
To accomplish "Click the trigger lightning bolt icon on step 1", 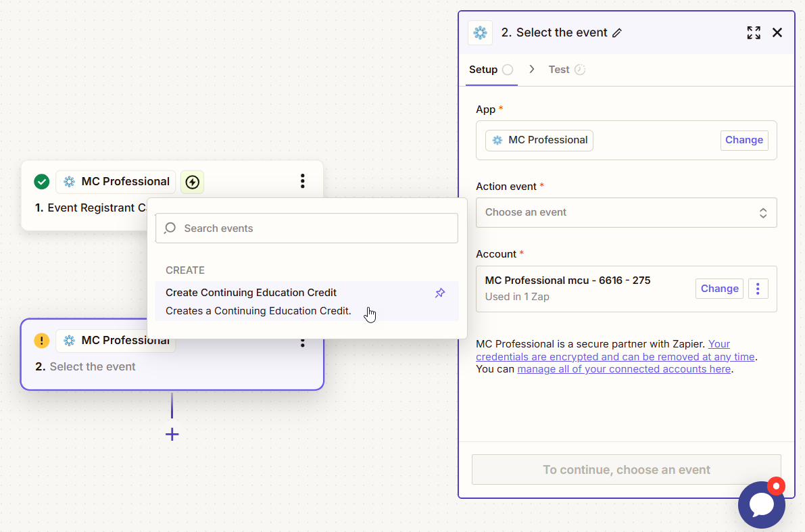I will tap(192, 182).
